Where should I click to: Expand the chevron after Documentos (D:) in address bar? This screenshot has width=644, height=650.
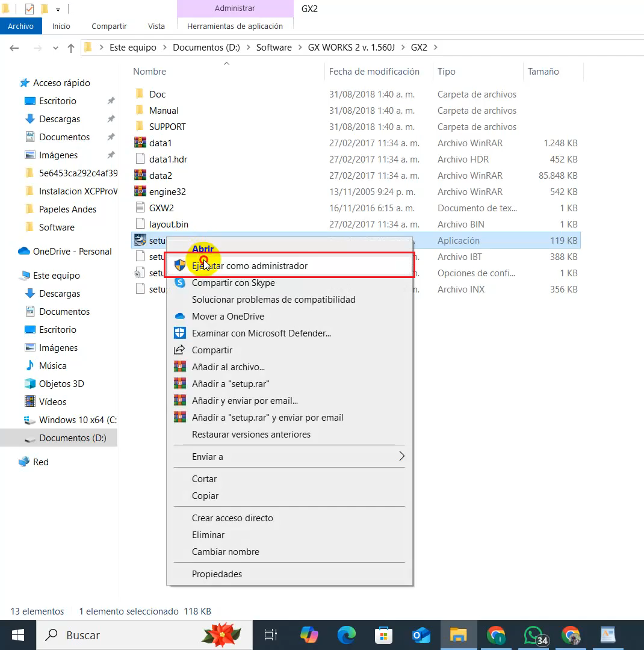[x=249, y=48]
